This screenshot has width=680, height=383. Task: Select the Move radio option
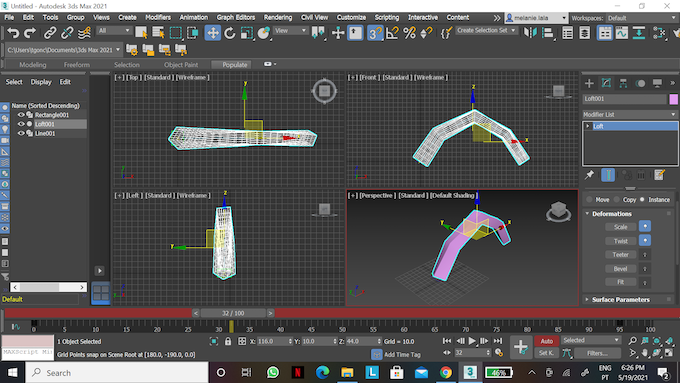pyautogui.click(x=589, y=200)
